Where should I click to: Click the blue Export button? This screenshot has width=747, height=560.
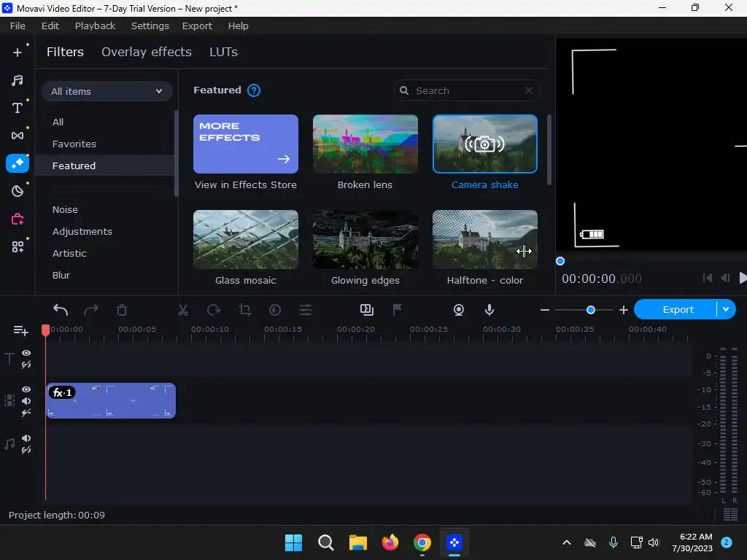pyautogui.click(x=678, y=309)
